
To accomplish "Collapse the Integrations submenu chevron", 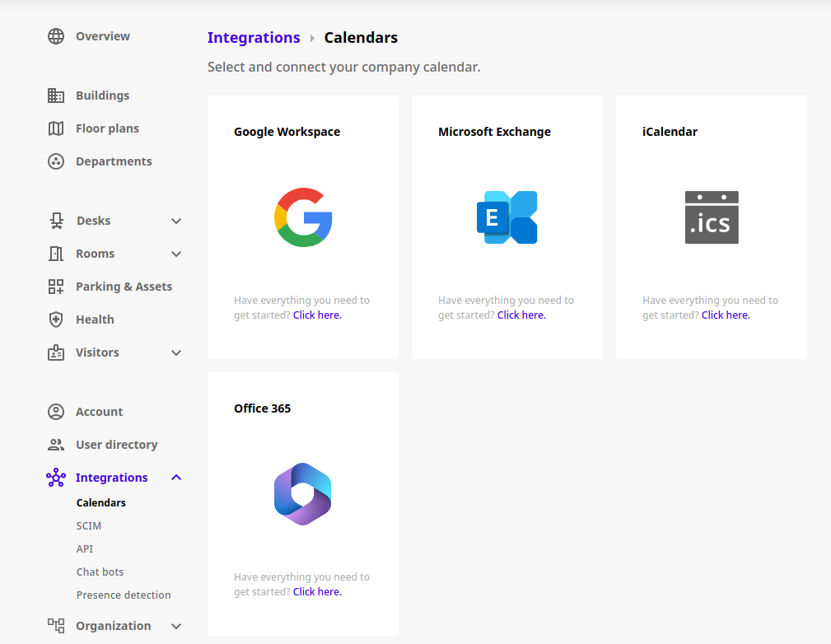I will point(176,478).
